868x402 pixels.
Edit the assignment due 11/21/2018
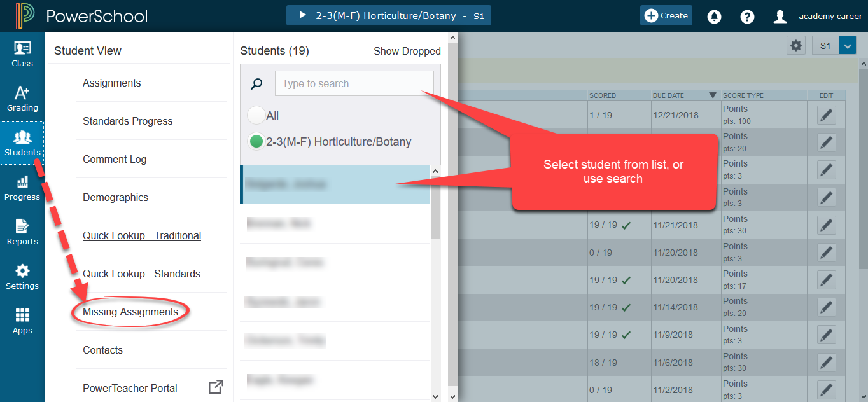pyautogui.click(x=826, y=225)
